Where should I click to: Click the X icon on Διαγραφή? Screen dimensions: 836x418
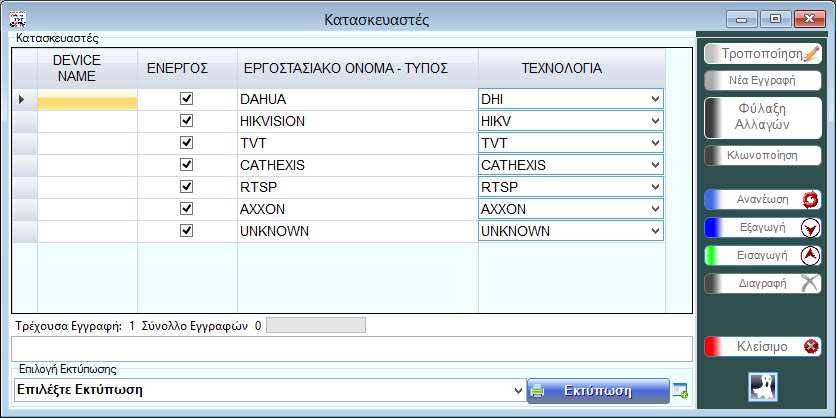pyautogui.click(x=811, y=283)
